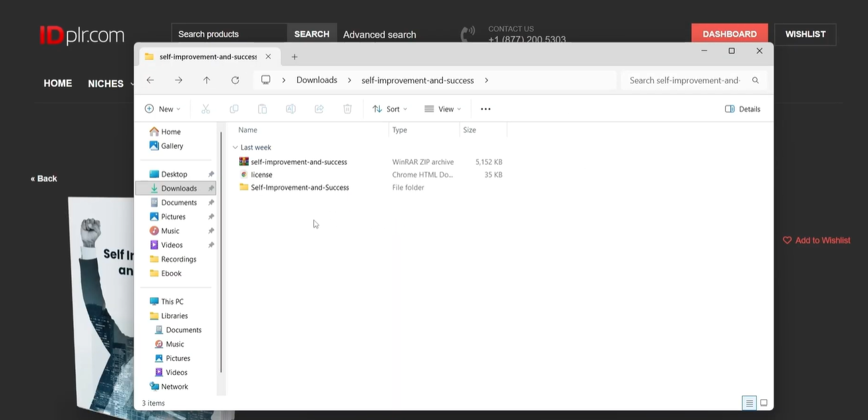
Task: Switch to compact list layout at bottom right
Action: (749, 402)
